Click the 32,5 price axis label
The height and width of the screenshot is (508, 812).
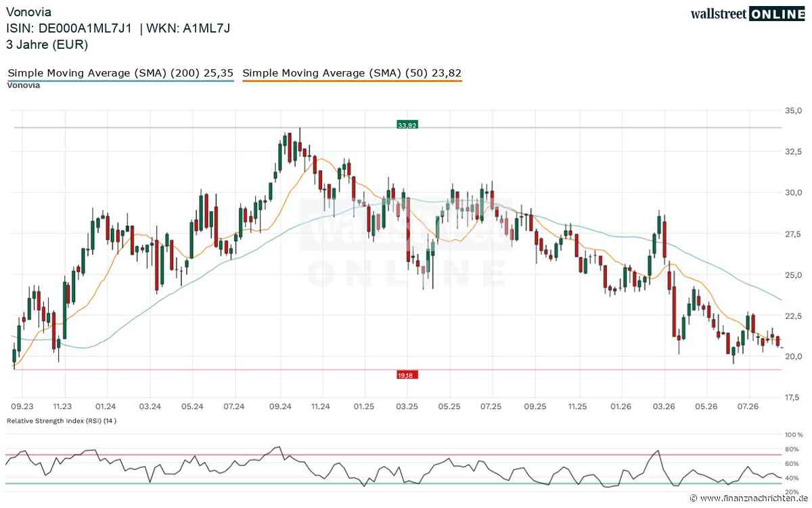pos(793,151)
